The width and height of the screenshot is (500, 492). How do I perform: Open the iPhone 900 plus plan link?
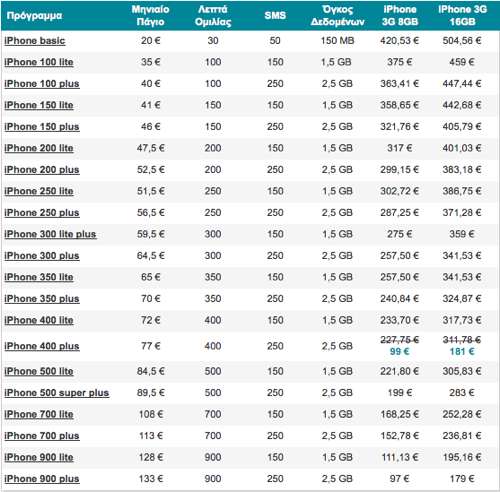click(42, 479)
